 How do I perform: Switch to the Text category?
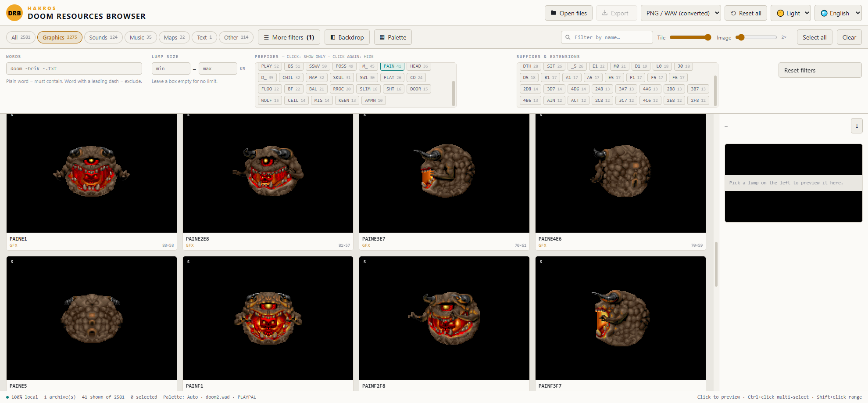[x=204, y=37]
